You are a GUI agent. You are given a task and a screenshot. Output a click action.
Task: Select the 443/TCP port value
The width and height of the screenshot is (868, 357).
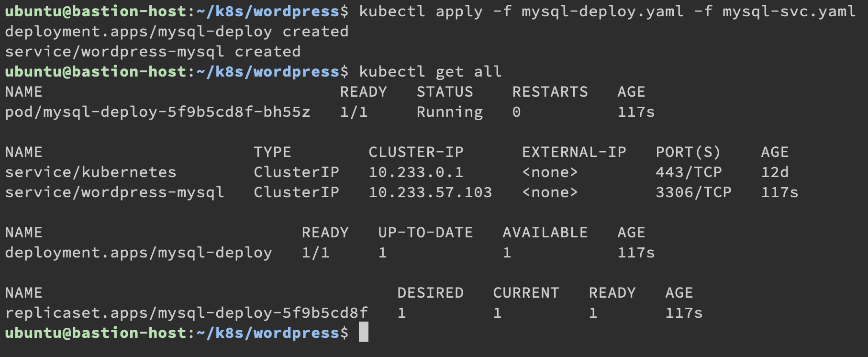click(x=688, y=172)
